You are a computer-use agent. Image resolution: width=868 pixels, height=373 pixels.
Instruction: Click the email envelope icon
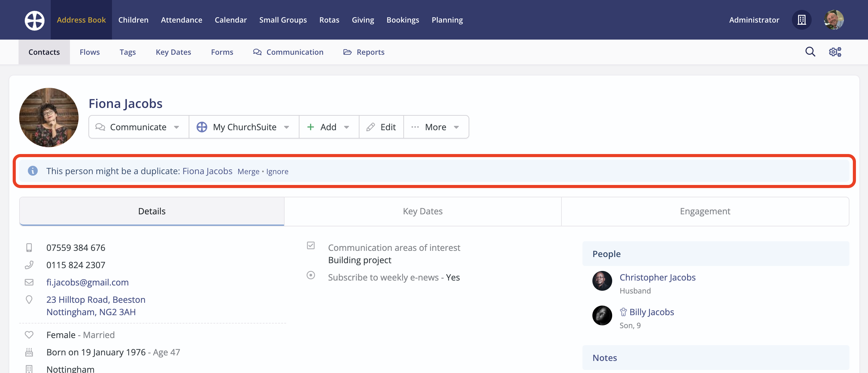[x=29, y=282]
